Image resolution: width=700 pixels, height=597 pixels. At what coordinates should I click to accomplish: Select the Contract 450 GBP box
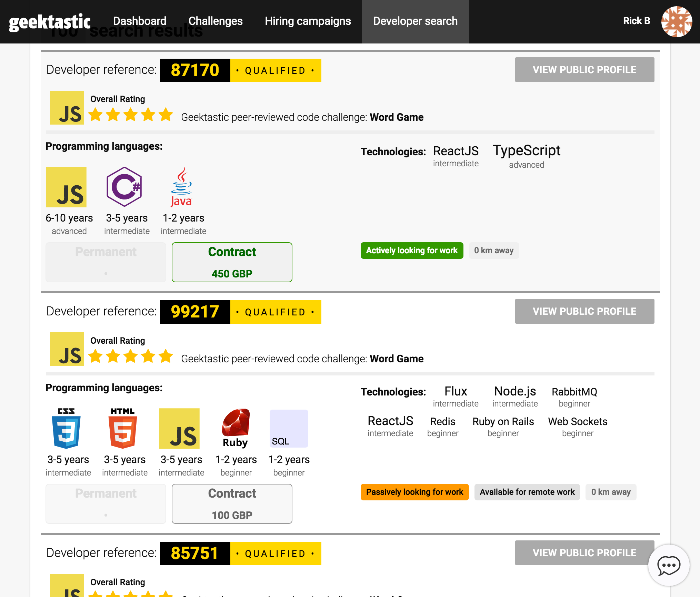coord(232,262)
